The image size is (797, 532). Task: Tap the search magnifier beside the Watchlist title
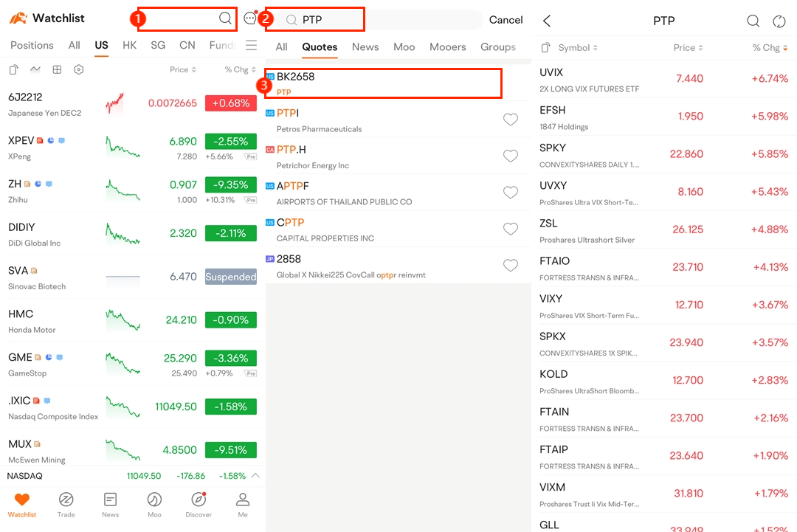225,18
